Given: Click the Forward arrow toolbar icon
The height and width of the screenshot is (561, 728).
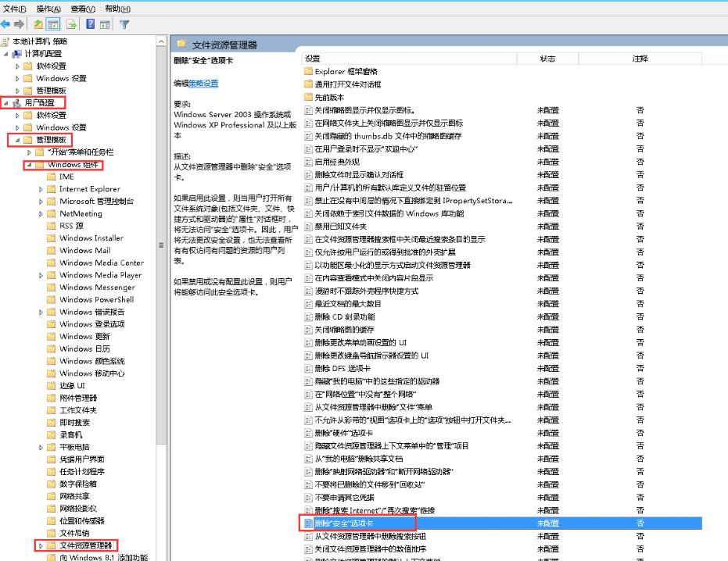Looking at the screenshot, I should [x=19, y=24].
